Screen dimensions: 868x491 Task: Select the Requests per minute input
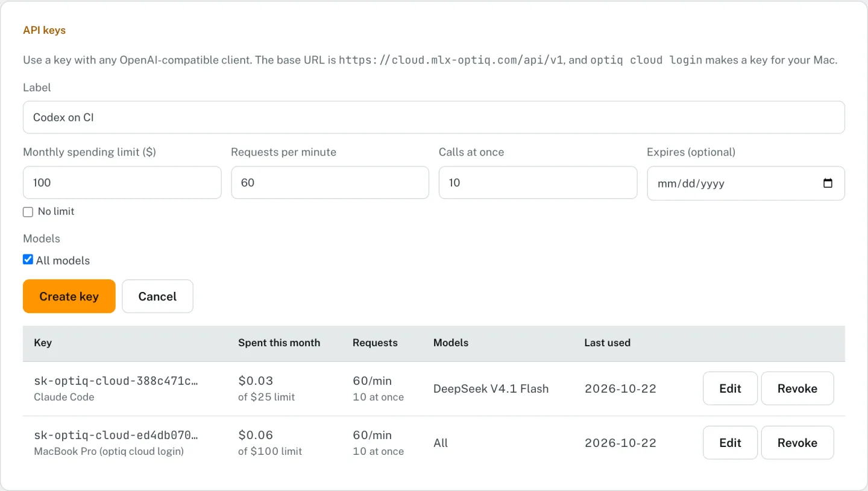click(x=330, y=183)
